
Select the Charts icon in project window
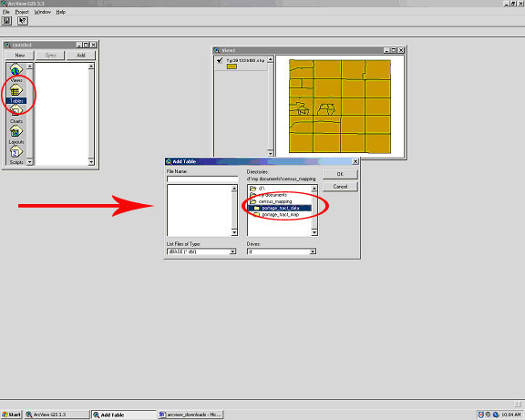tap(16, 111)
